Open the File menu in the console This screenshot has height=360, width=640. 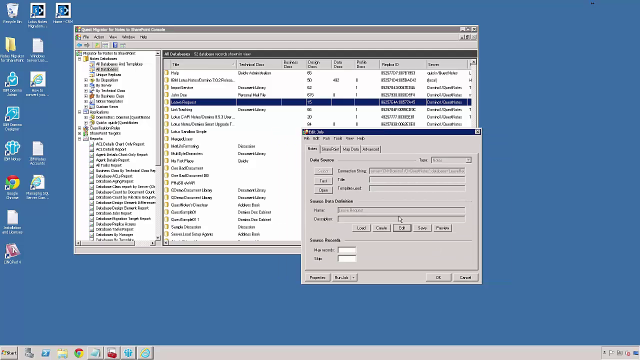click(x=86, y=37)
